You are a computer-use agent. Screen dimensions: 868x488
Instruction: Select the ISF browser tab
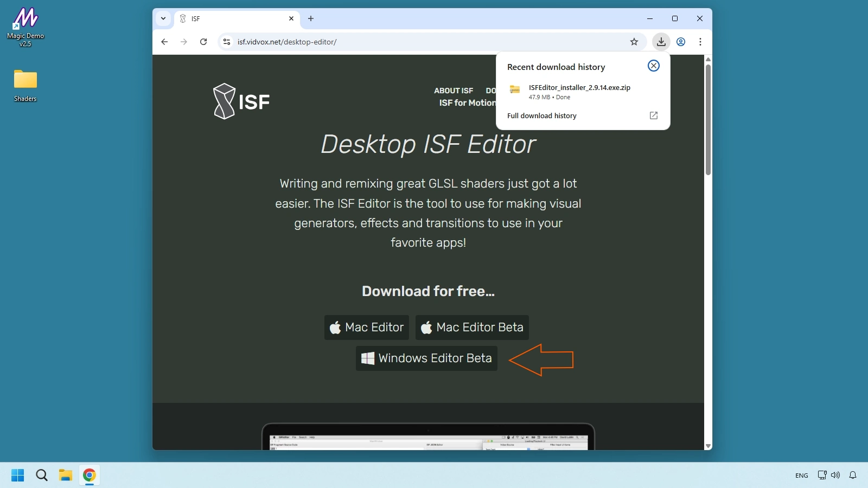(237, 18)
